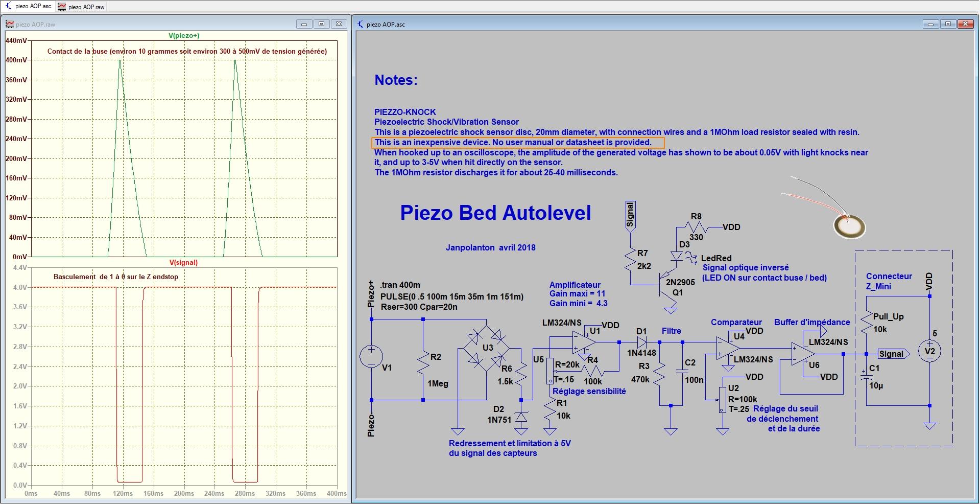Minimize the piezo AOP.raw plot window

click(304, 24)
